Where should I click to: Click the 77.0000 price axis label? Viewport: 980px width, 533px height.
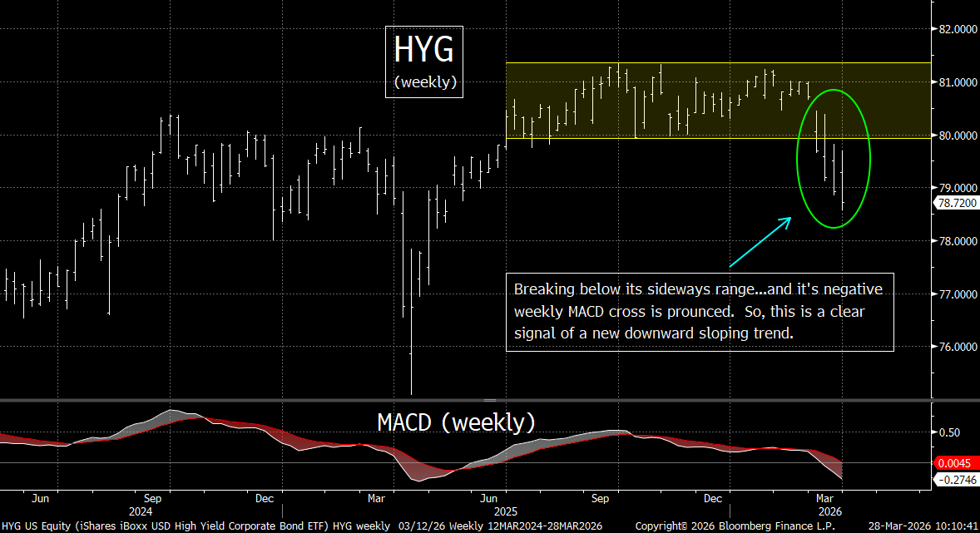(x=958, y=294)
